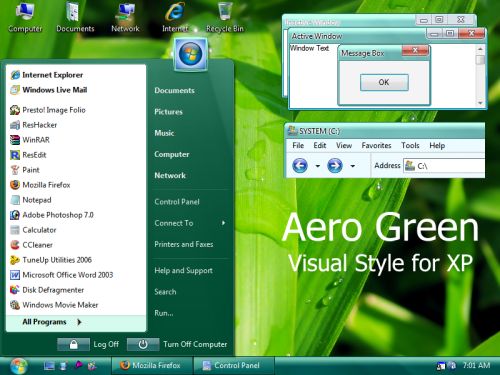
Task: Click the Forward arrow in SYSTEM (C:) window
Action: click(335, 165)
